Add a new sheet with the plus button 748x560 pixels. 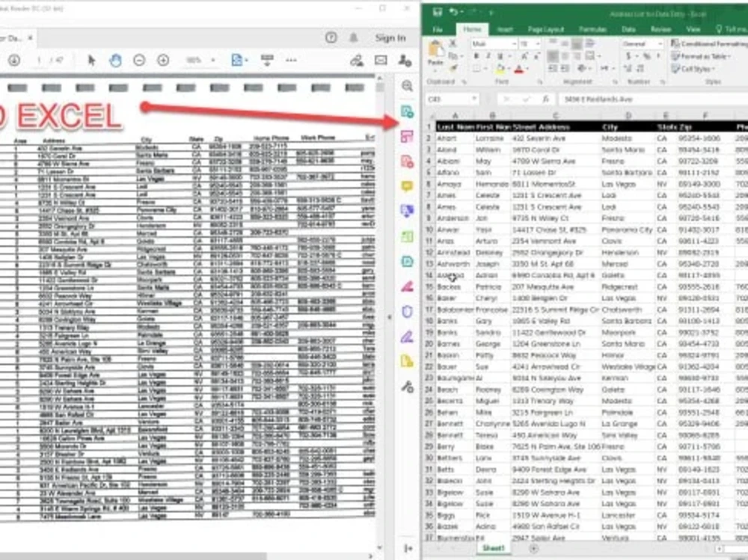coord(534,549)
